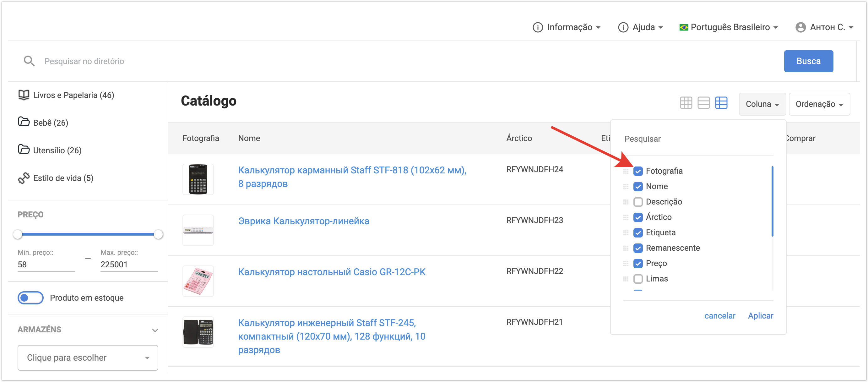Click the user account avatar icon
Screen dimensions: 868x382
(x=800, y=27)
